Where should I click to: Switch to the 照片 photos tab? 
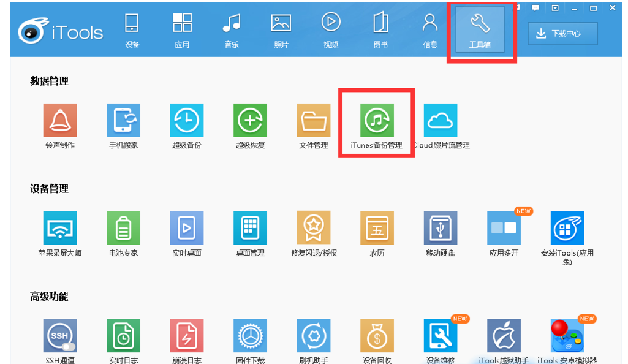281,31
